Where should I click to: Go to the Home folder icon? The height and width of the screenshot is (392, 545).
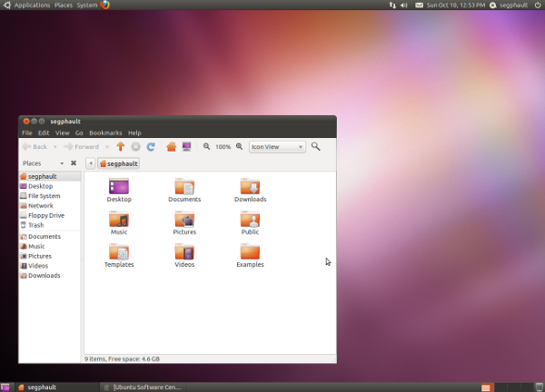click(x=171, y=146)
